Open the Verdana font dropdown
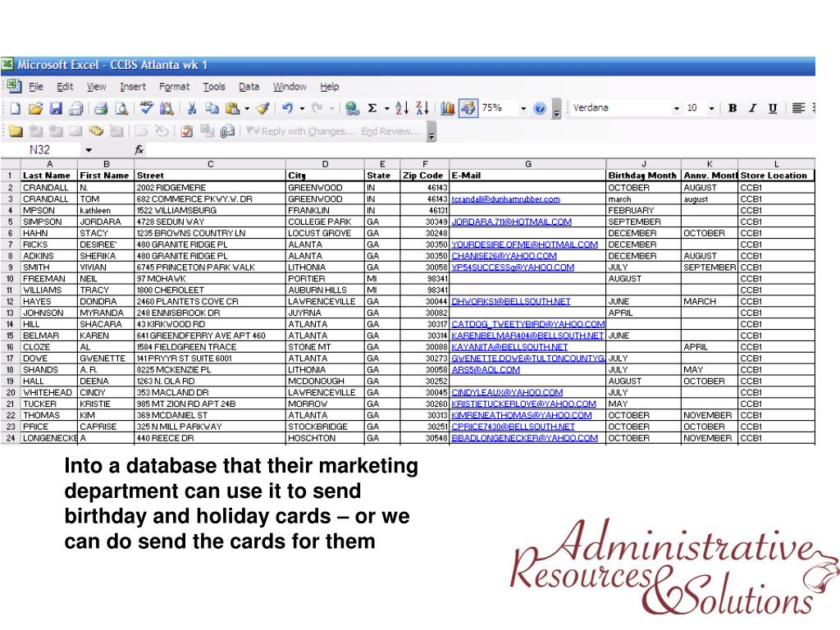Screen dimensions: 840x630 677,109
